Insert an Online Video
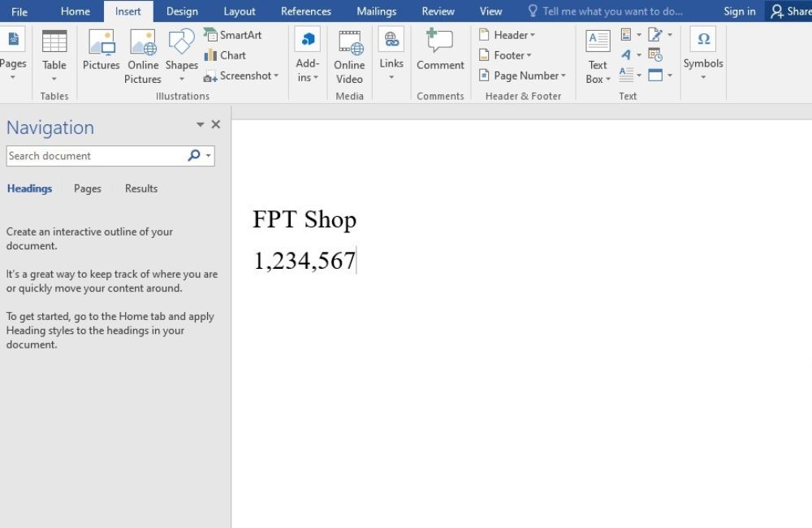 pos(349,57)
